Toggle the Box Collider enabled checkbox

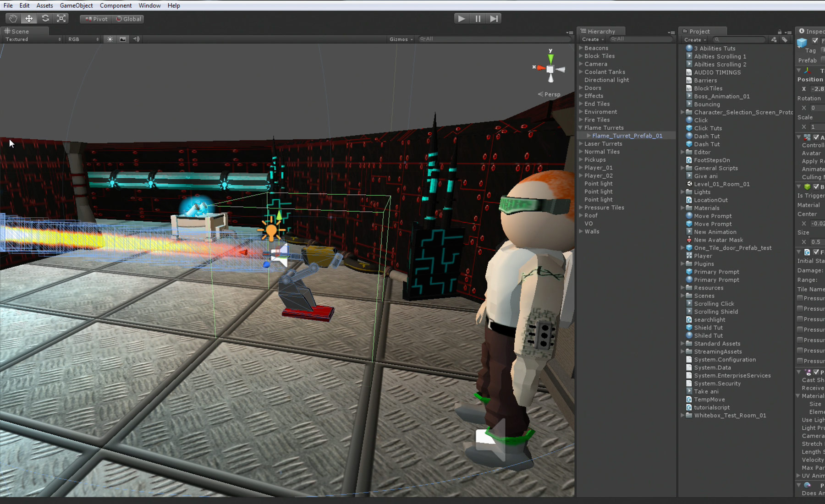pyautogui.click(x=816, y=186)
